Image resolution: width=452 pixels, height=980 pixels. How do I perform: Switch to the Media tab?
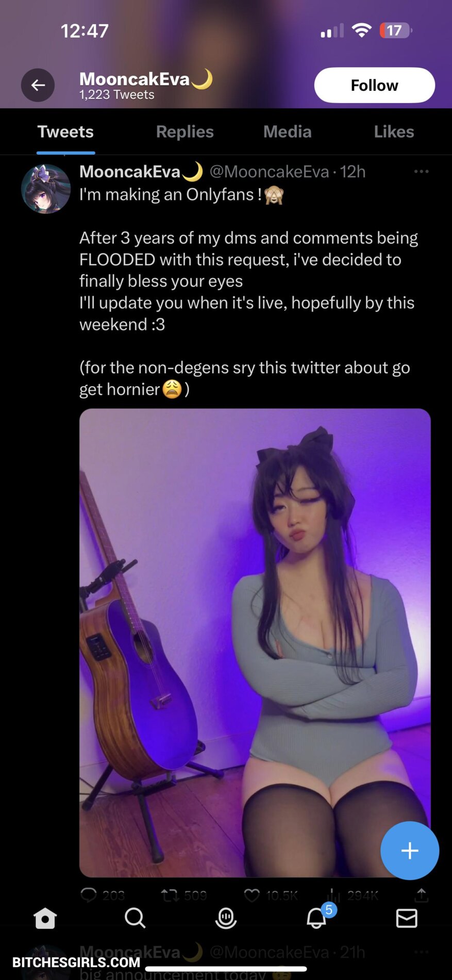click(287, 132)
